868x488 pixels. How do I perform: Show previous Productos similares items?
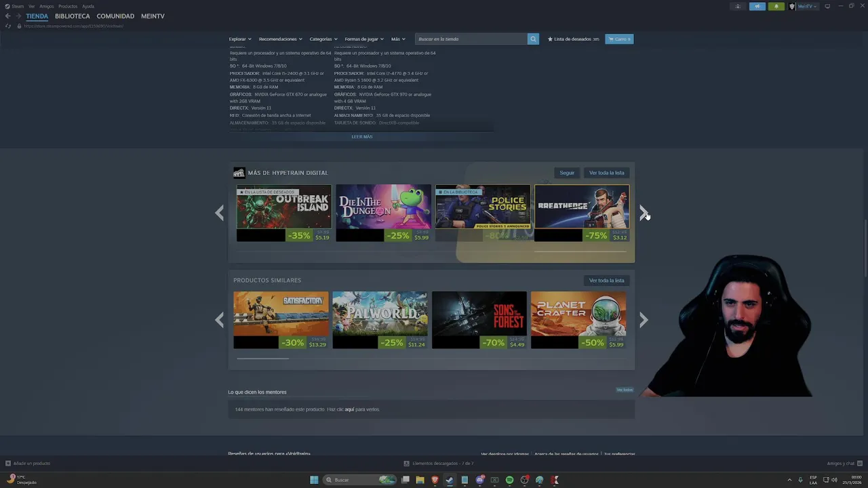[219, 320]
